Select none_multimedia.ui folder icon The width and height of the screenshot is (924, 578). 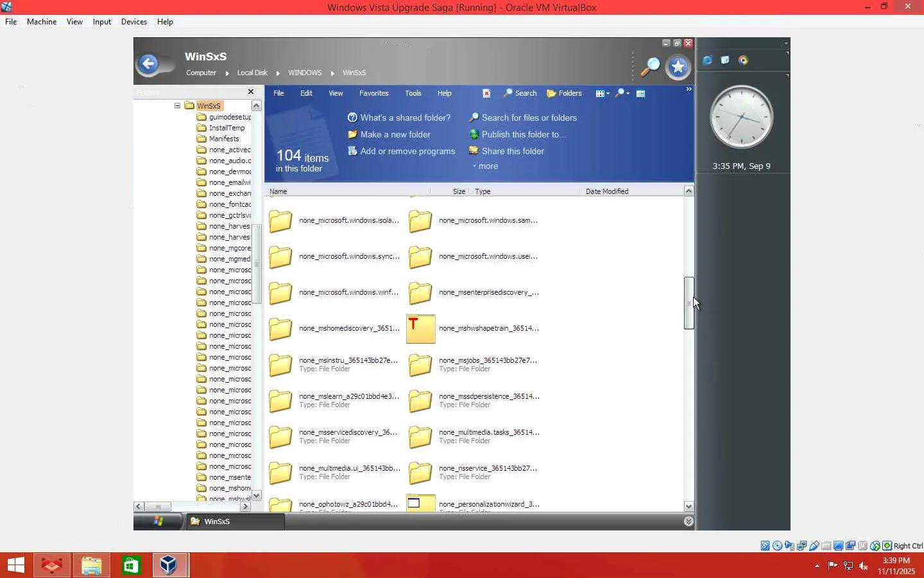point(280,473)
